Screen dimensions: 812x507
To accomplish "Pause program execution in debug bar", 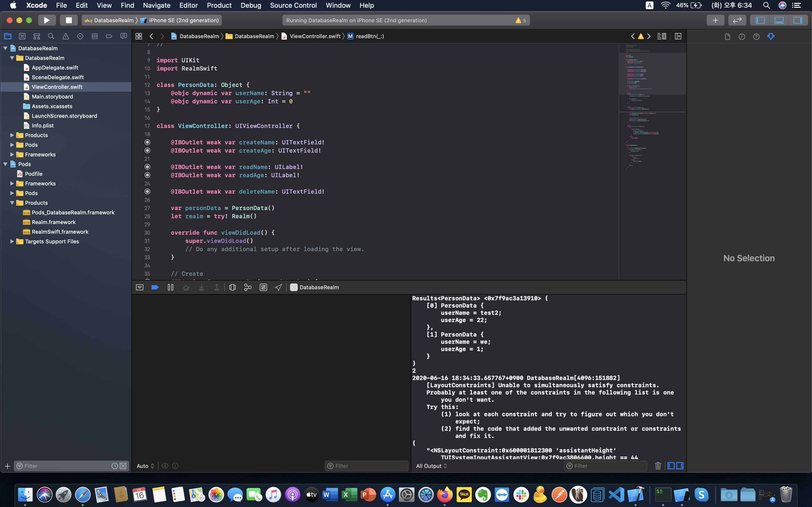I will [170, 287].
